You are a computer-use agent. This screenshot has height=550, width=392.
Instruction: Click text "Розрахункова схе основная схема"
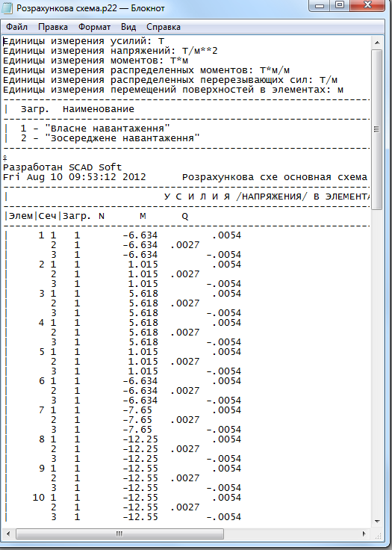pyautogui.click(x=275, y=177)
